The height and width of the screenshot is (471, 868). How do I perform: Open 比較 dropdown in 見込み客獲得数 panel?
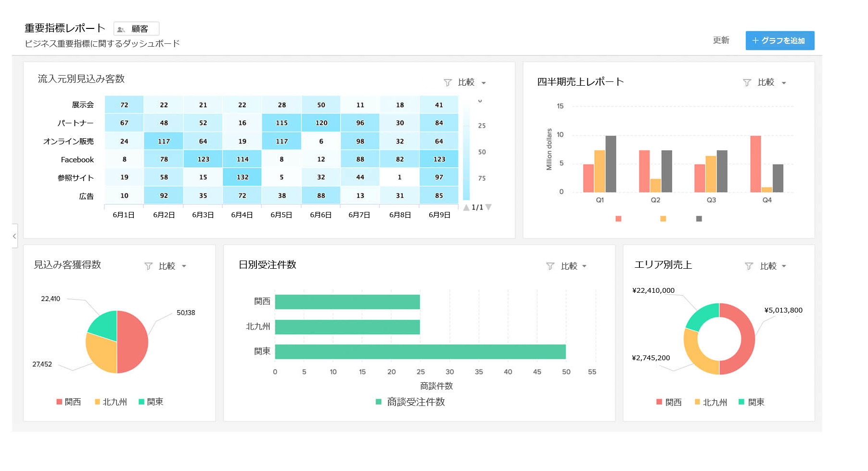pos(172,266)
